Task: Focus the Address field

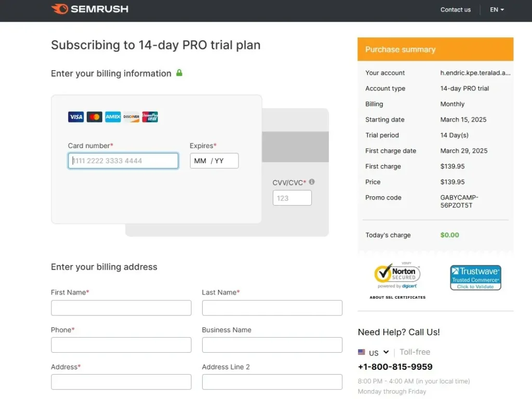Action: pyautogui.click(x=121, y=382)
